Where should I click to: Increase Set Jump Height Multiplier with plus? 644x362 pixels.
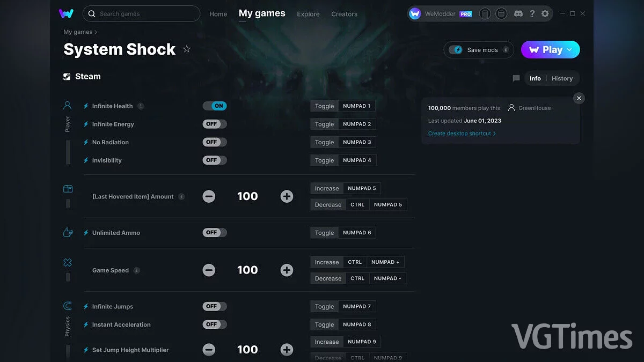click(x=287, y=350)
